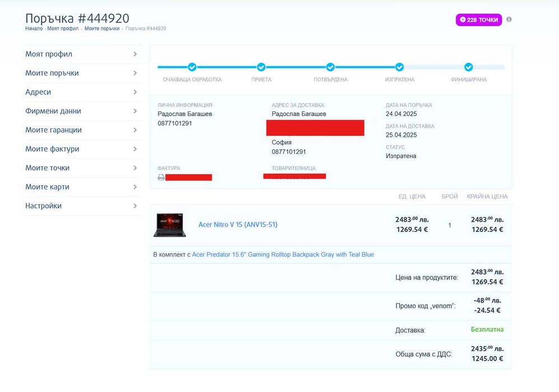Click quantity value 1 in product row
559x392 pixels.
[450, 225]
